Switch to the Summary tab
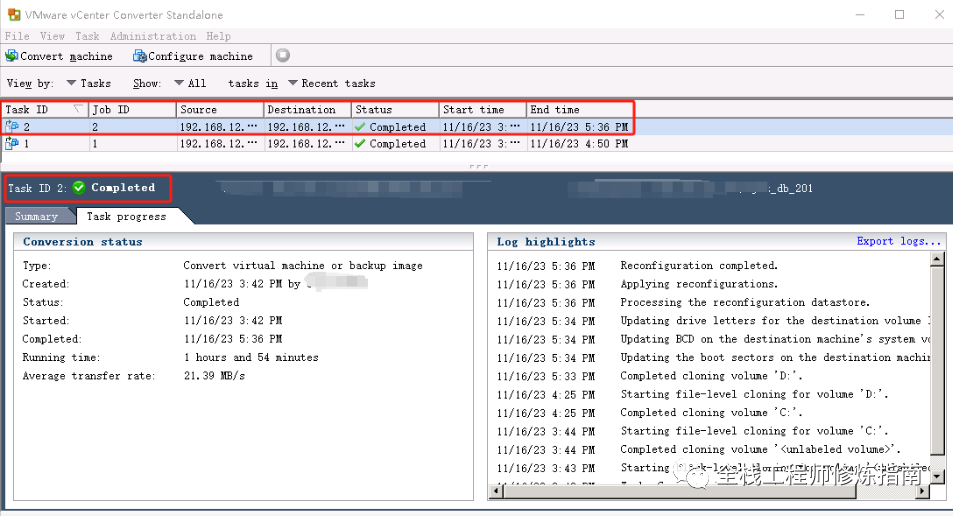This screenshot has width=953, height=516. 36,216
